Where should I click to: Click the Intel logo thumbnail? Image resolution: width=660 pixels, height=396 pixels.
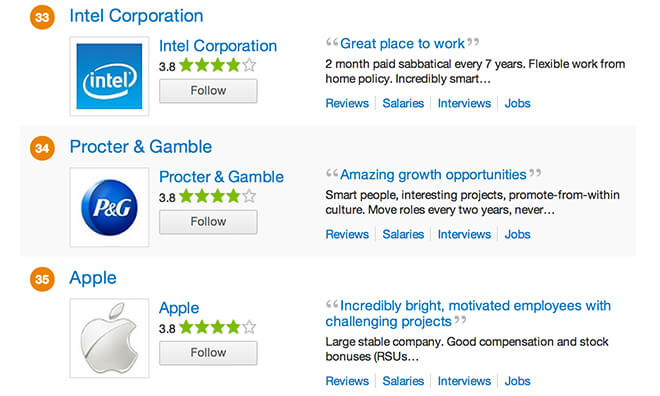click(x=109, y=76)
